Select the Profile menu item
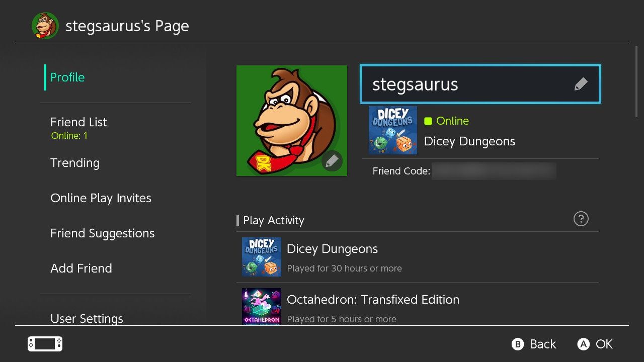 67,77
